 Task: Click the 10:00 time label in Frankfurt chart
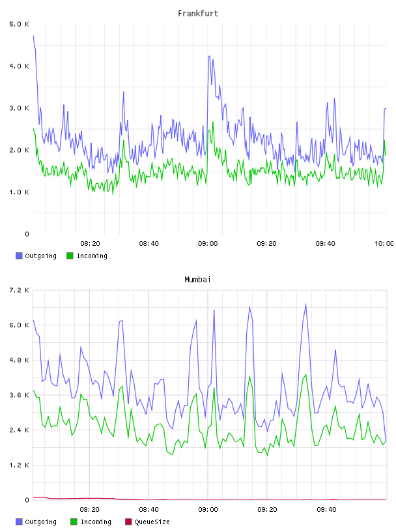point(384,244)
